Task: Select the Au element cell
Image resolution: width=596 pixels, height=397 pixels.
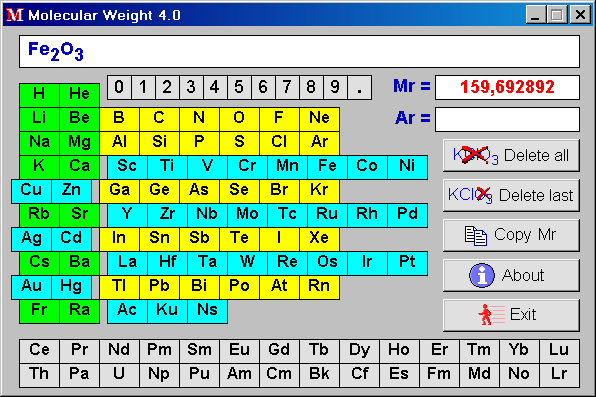Action: click(31, 287)
